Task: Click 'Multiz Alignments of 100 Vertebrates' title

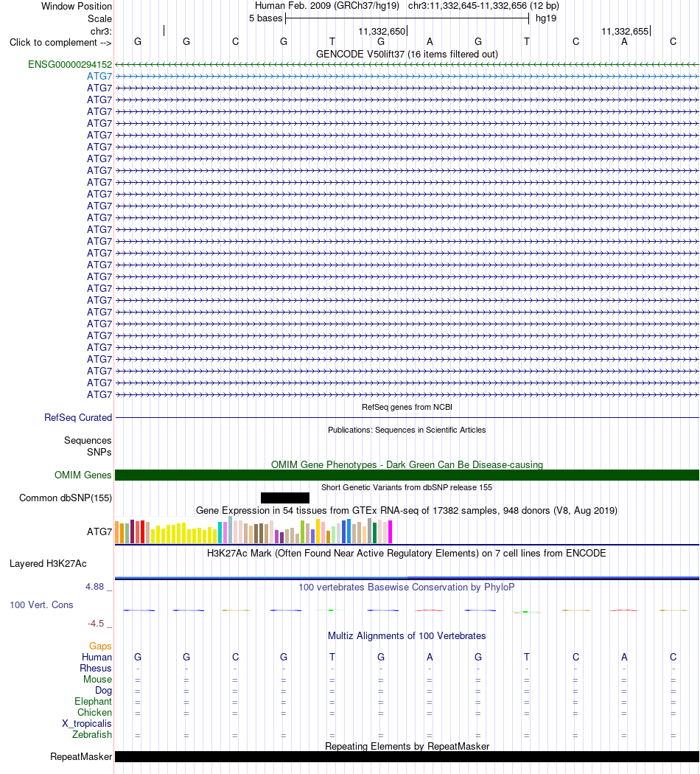Action: click(407, 635)
